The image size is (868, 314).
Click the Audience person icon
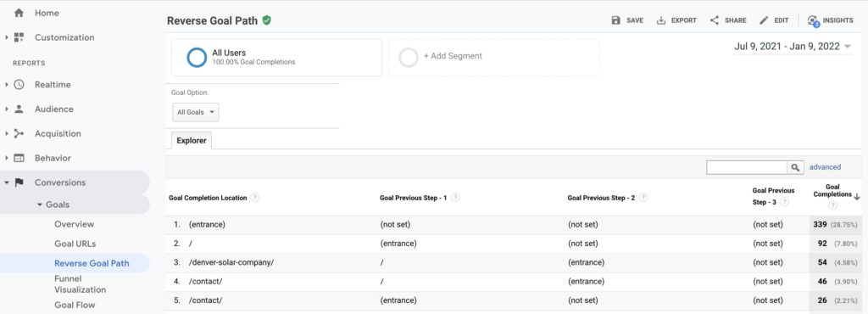19,109
